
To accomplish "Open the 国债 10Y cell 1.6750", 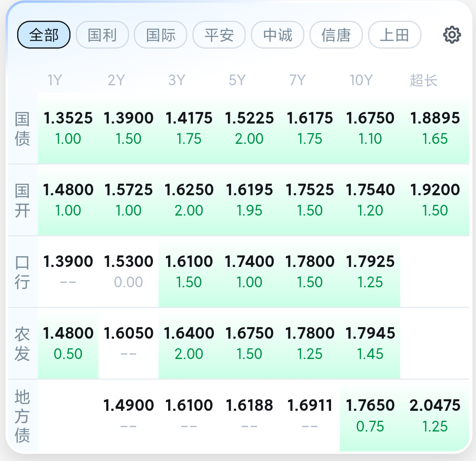I will [370, 129].
